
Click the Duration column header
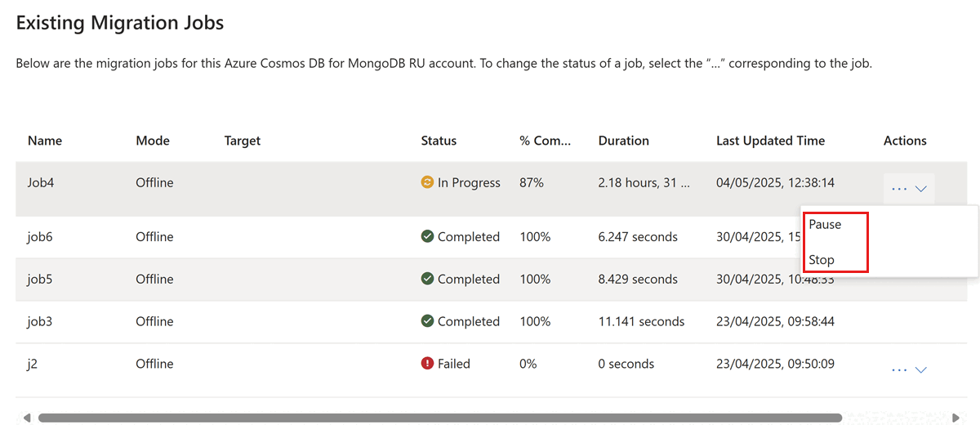pyautogui.click(x=623, y=141)
